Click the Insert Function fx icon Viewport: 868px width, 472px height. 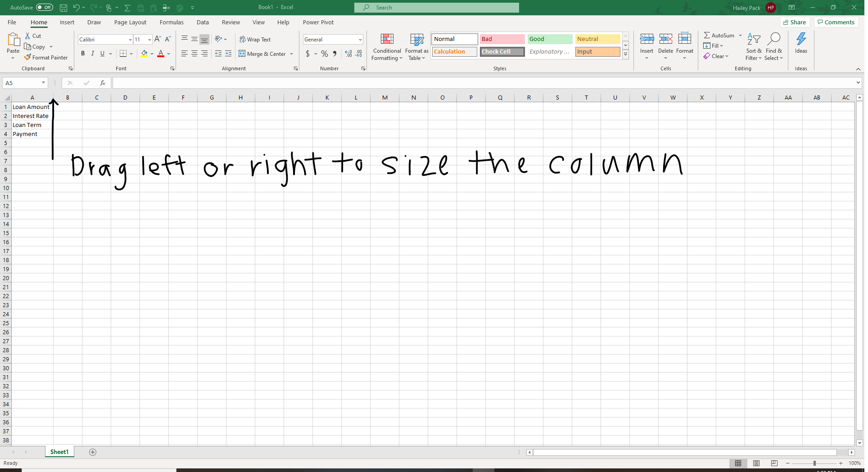point(103,83)
